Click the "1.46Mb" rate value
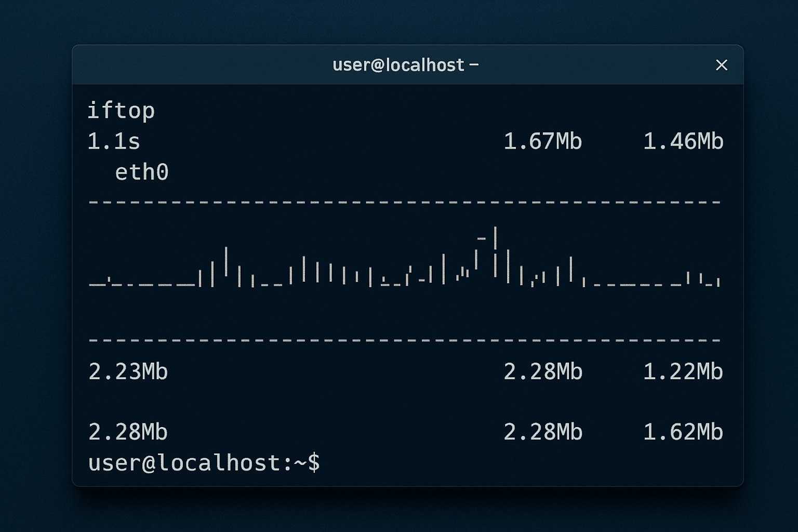 click(x=683, y=141)
